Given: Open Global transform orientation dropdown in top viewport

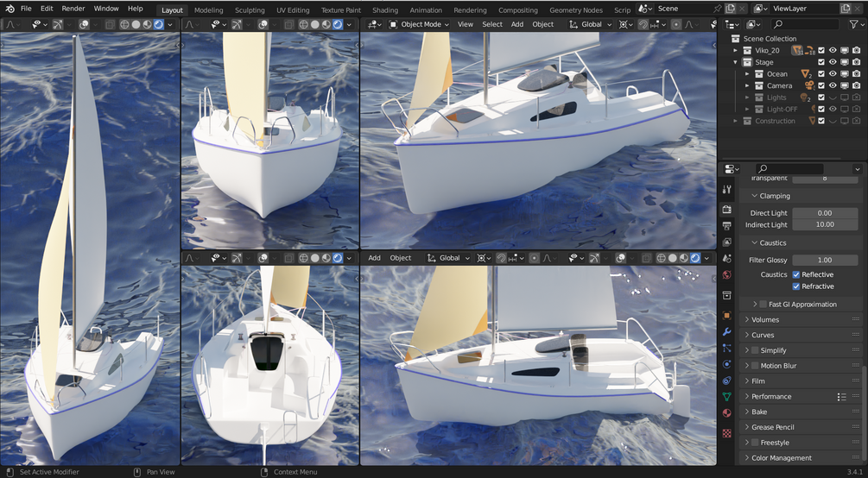Looking at the screenshot, I should tap(591, 24).
